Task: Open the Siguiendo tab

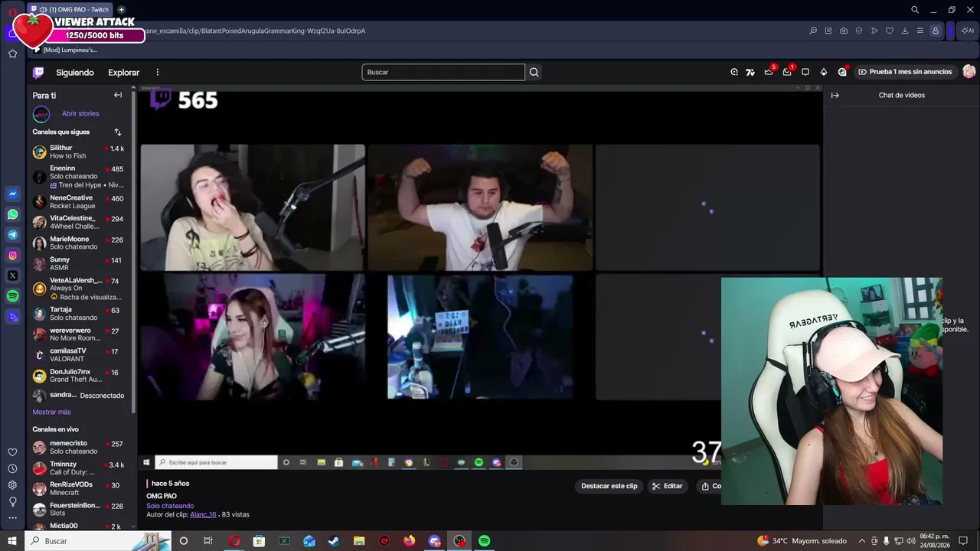Action: click(75, 73)
